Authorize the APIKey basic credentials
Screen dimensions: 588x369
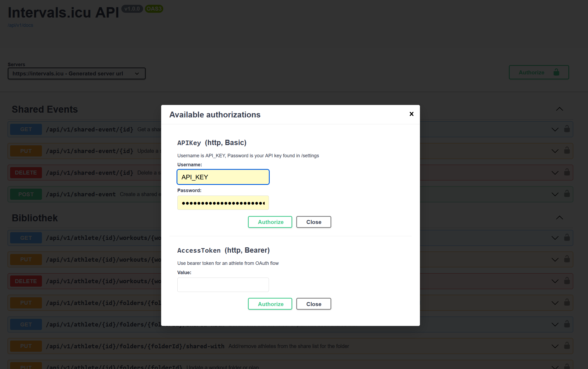pyautogui.click(x=270, y=222)
